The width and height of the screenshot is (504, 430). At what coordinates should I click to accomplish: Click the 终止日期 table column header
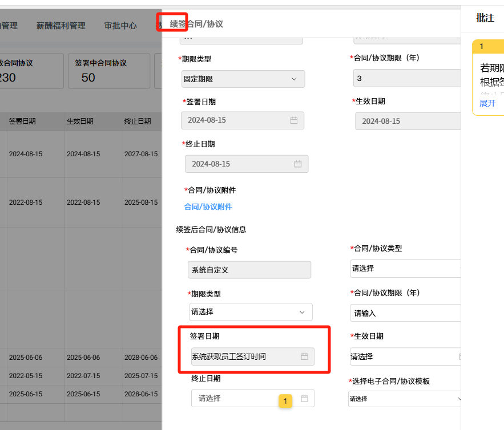click(138, 121)
